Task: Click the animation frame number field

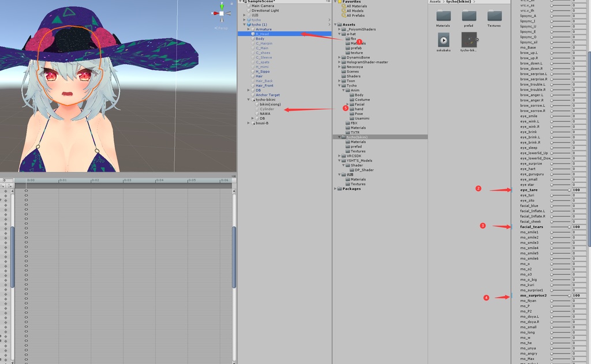Action: click(8, 181)
